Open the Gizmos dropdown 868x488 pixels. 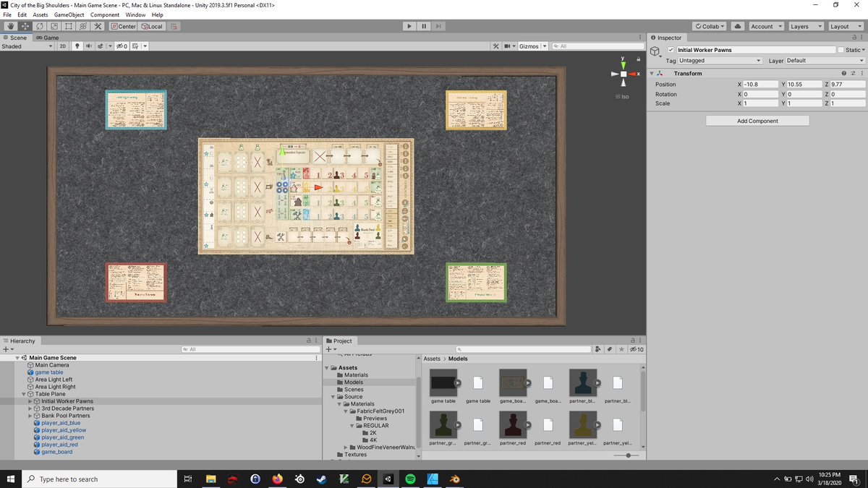[x=532, y=46]
